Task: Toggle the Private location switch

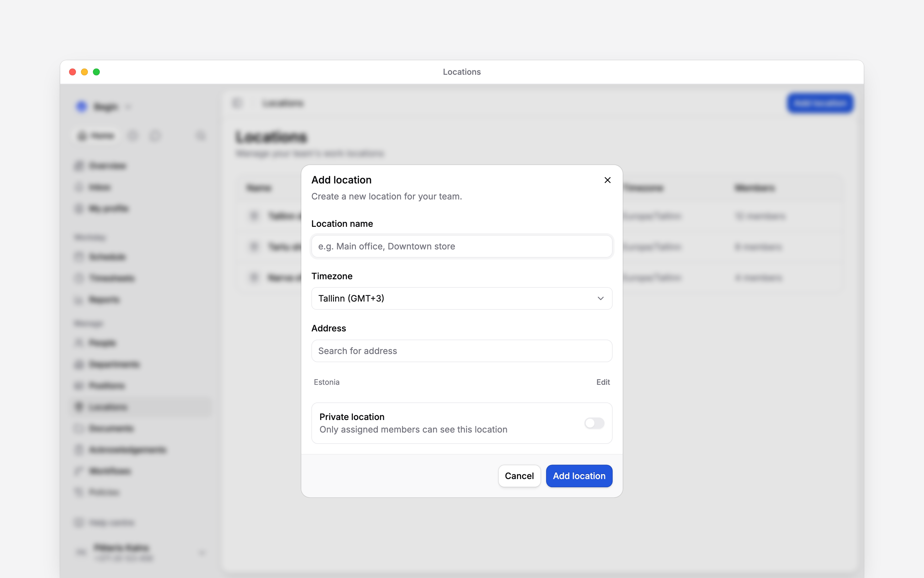Action: coord(594,423)
